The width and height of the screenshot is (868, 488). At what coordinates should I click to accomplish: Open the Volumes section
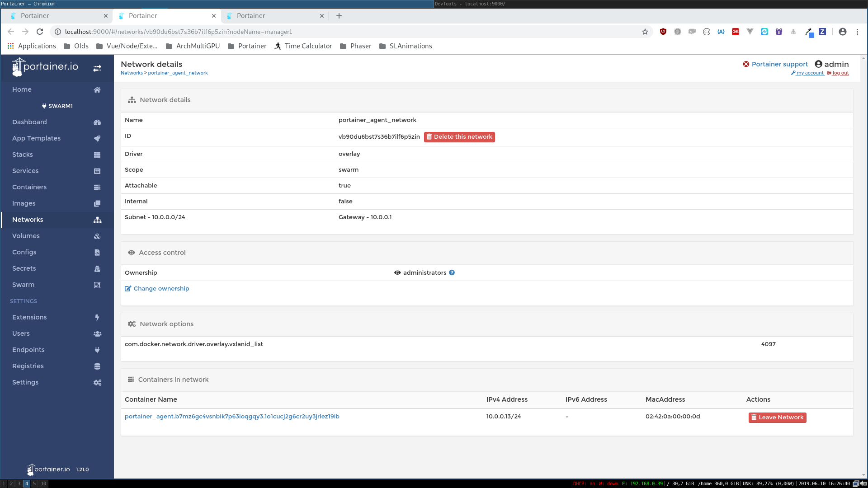[x=26, y=236]
